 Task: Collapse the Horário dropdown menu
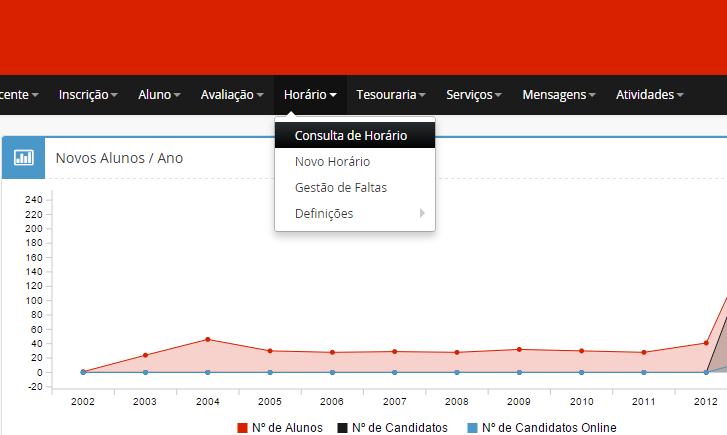tap(310, 95)
